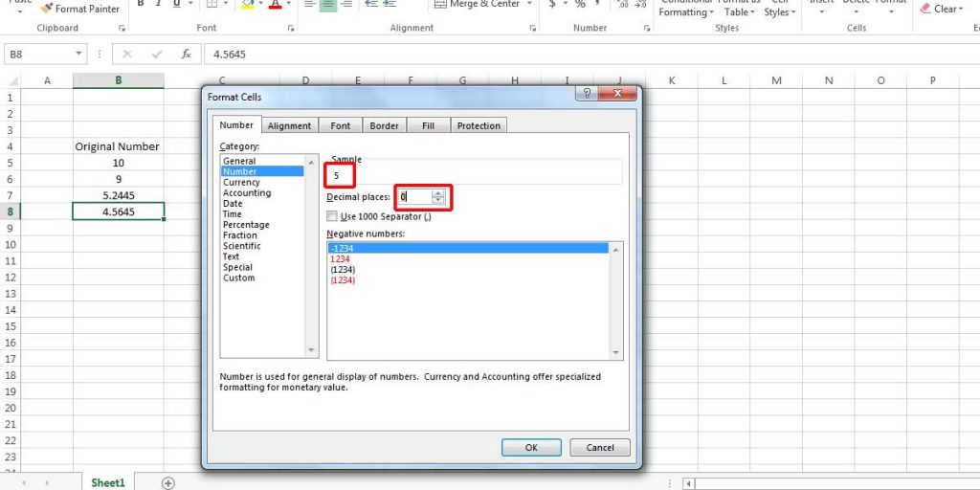
Task: Activate the Format Painter tool
Action: click(79, 9)
